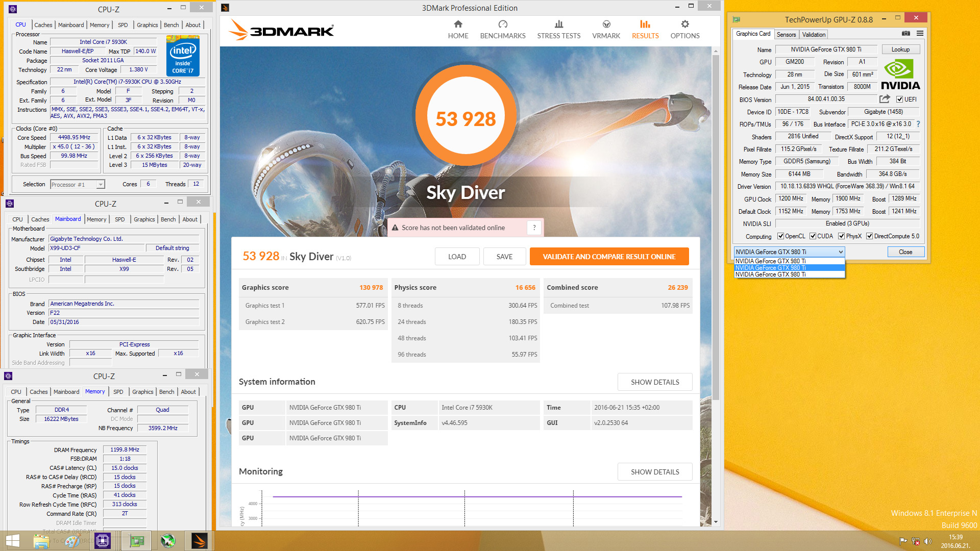Validate and compare result online
Screen dimensions: 980x551
[x=609, y=257]
